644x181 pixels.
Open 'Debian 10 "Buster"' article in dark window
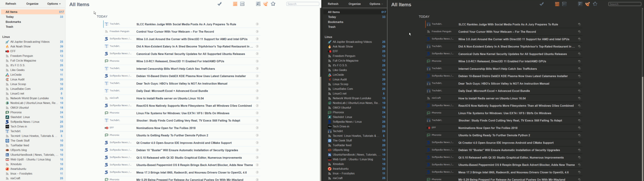point(509,150)
